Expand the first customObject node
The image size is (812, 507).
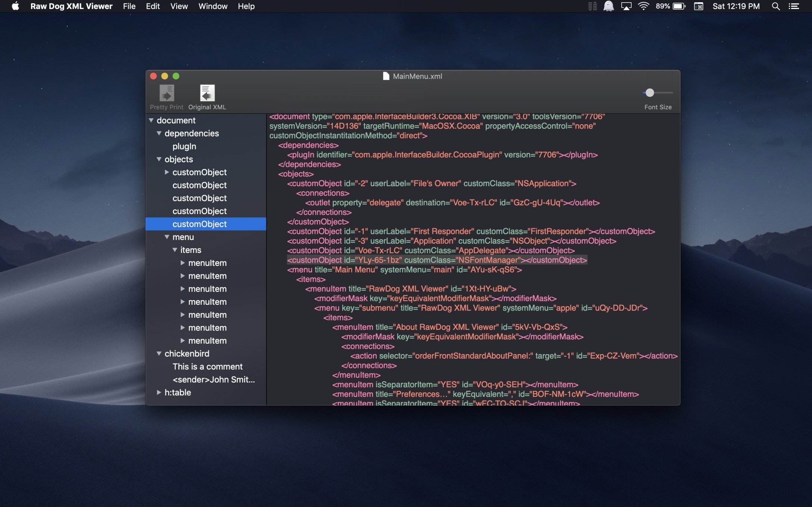[167, 172]
